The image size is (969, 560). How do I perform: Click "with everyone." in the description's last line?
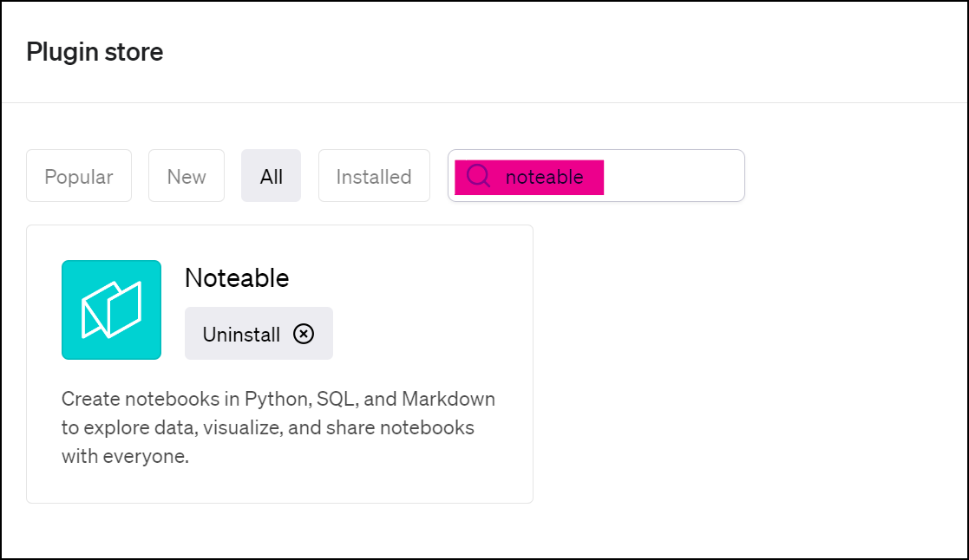[125, 456]
